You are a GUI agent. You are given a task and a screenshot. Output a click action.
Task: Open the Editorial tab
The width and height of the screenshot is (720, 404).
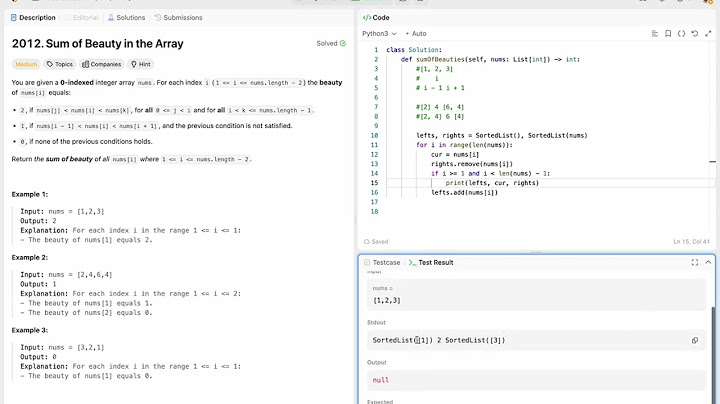(81, 17)
